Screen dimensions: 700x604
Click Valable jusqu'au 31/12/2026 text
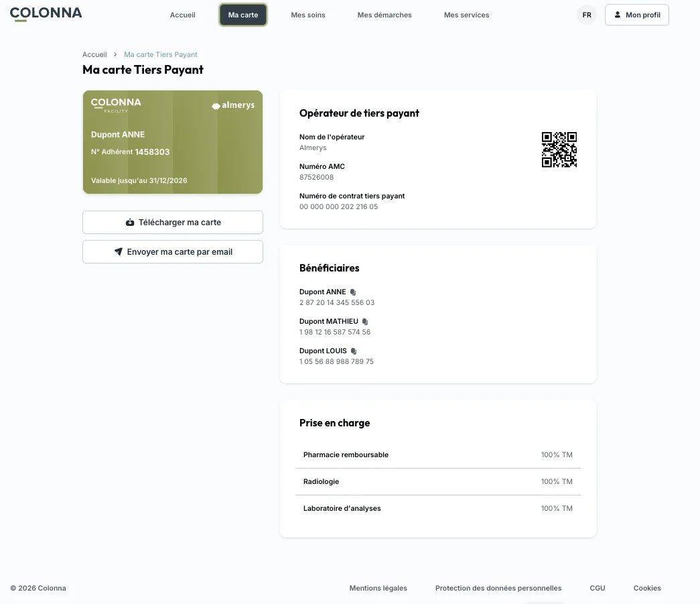pos(139,180)
